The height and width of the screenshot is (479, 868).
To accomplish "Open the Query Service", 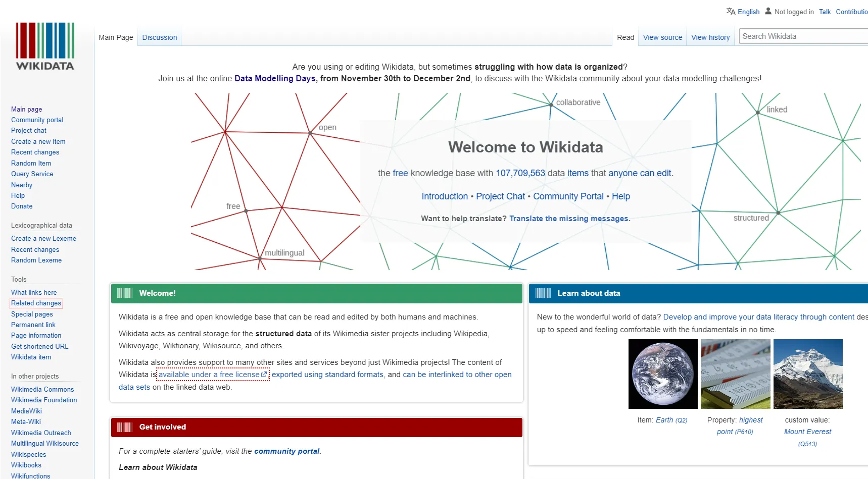I will click(x=32, y=174).
